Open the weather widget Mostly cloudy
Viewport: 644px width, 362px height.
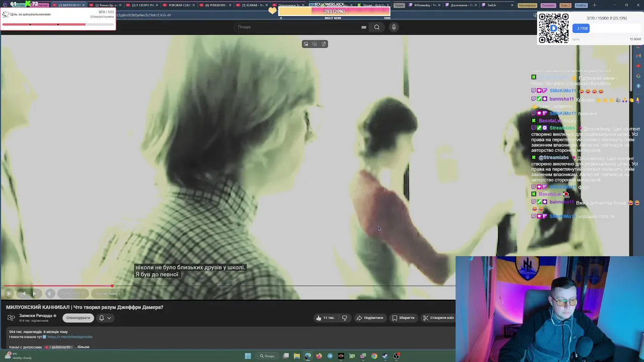(x=17, y=356)
